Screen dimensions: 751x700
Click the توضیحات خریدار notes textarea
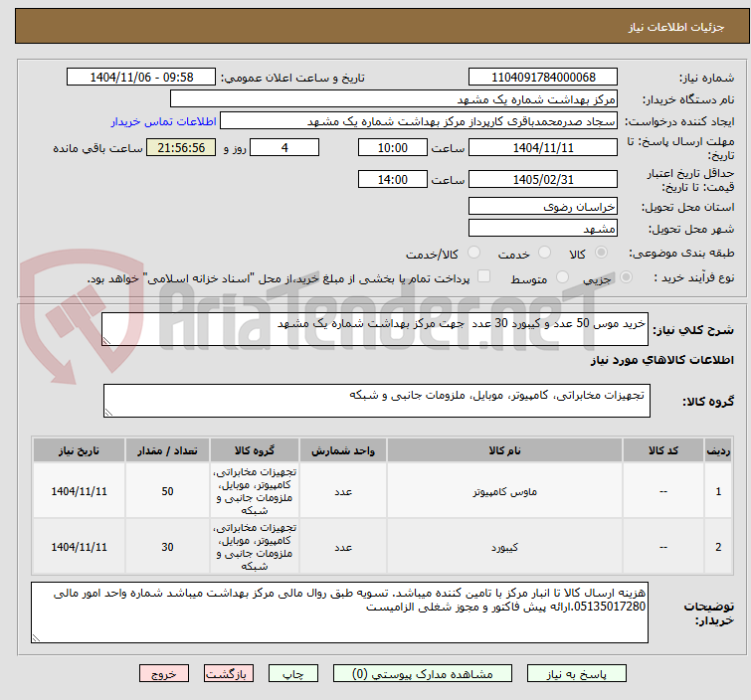click(x=339, y=612)
